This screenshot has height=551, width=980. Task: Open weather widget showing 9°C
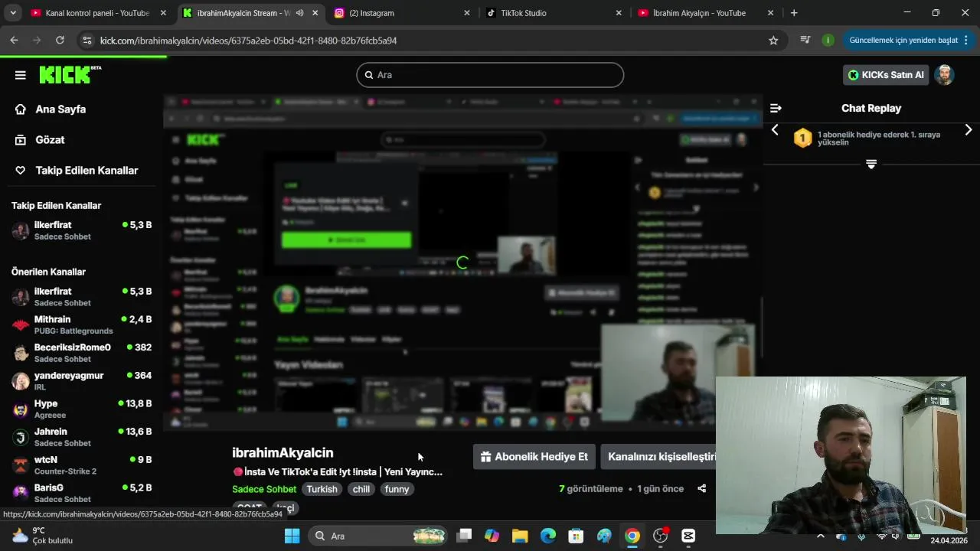[x=42, y=536]
